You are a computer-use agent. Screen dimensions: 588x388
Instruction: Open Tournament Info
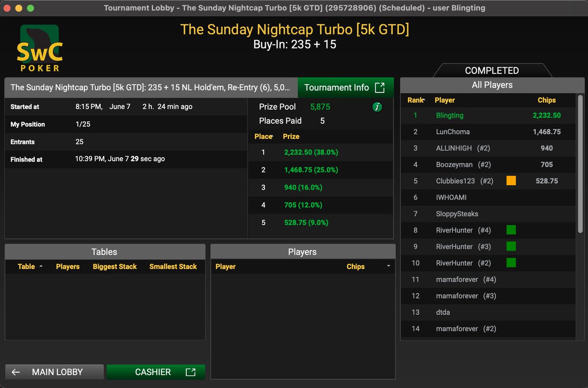345,88
